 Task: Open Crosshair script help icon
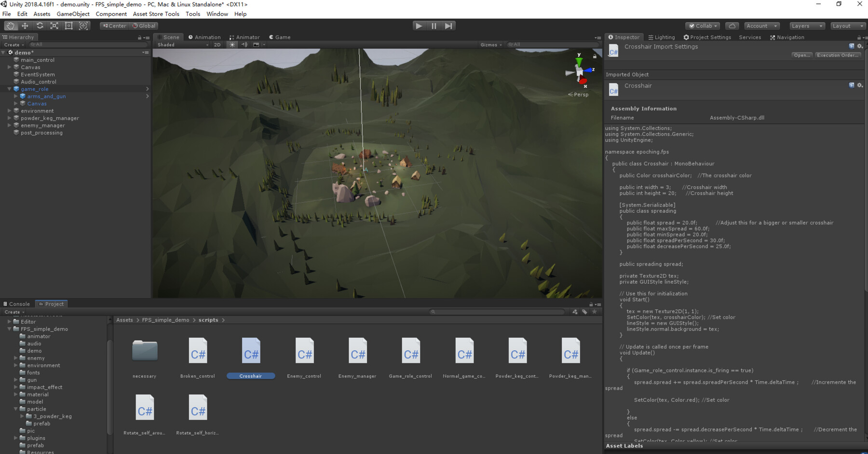(851, 46)
